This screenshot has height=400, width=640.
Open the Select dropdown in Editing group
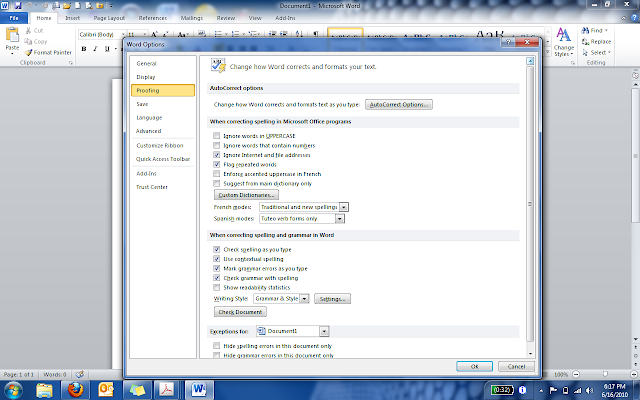pyautogui.click(x=596, y=53)
